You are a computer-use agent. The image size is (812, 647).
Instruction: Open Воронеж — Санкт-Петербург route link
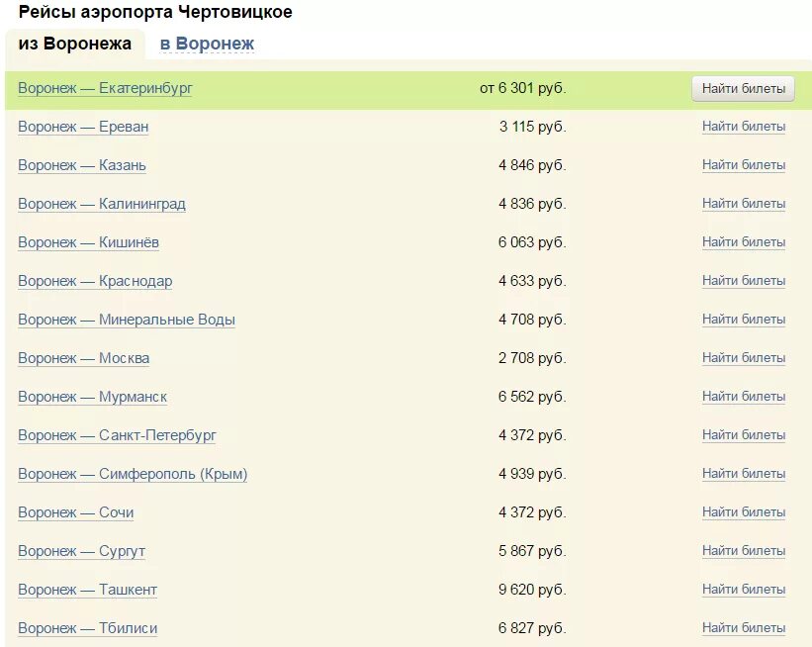[117, 435]
